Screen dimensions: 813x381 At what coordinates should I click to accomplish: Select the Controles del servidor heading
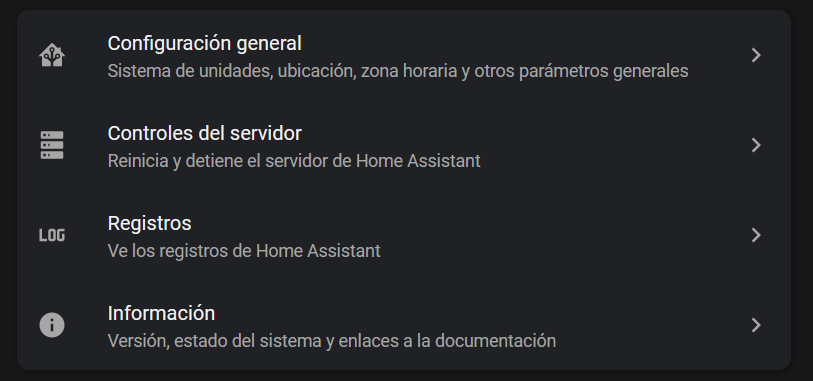pos(204,134)
